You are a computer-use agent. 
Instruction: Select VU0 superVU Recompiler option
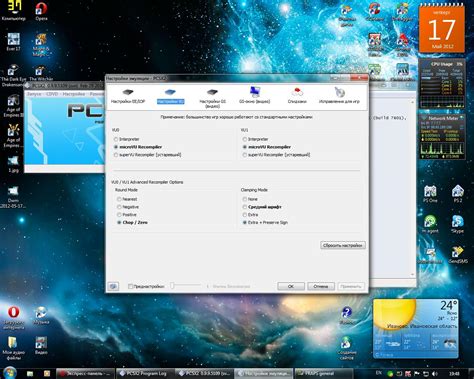pos(147,155)
